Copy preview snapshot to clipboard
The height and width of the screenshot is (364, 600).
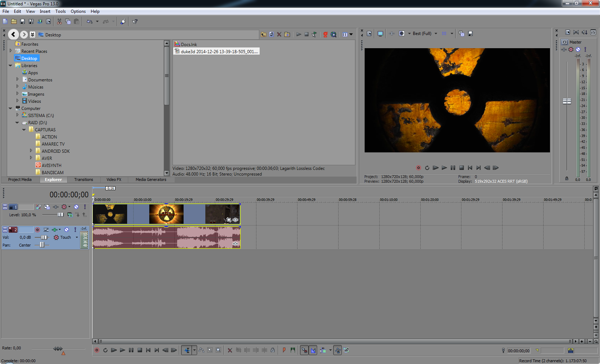[461, 34]
